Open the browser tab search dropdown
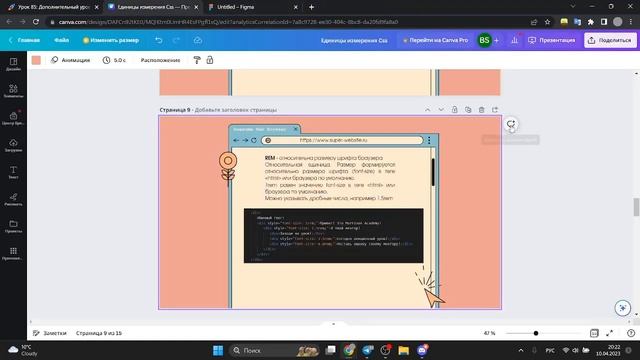 (x=573, y=7)
